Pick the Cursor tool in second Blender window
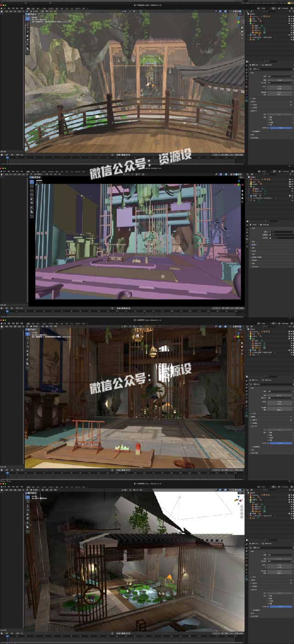The height and width of the screenshot is (644, 294). [32, 186]
